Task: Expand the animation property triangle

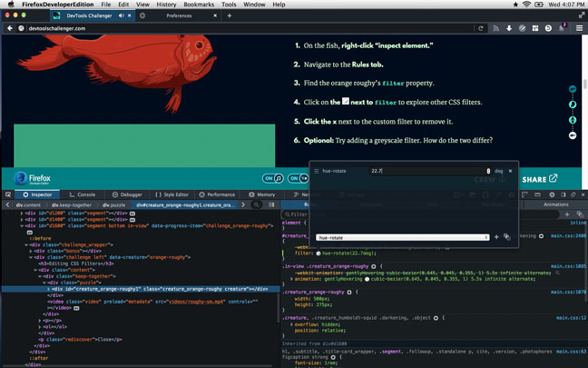Action: (292, 279)
